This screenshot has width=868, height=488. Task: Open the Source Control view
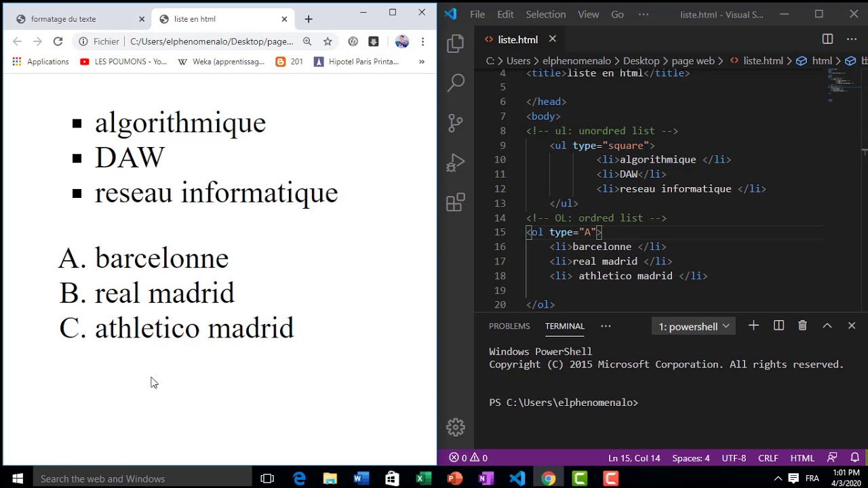point(456,123)
